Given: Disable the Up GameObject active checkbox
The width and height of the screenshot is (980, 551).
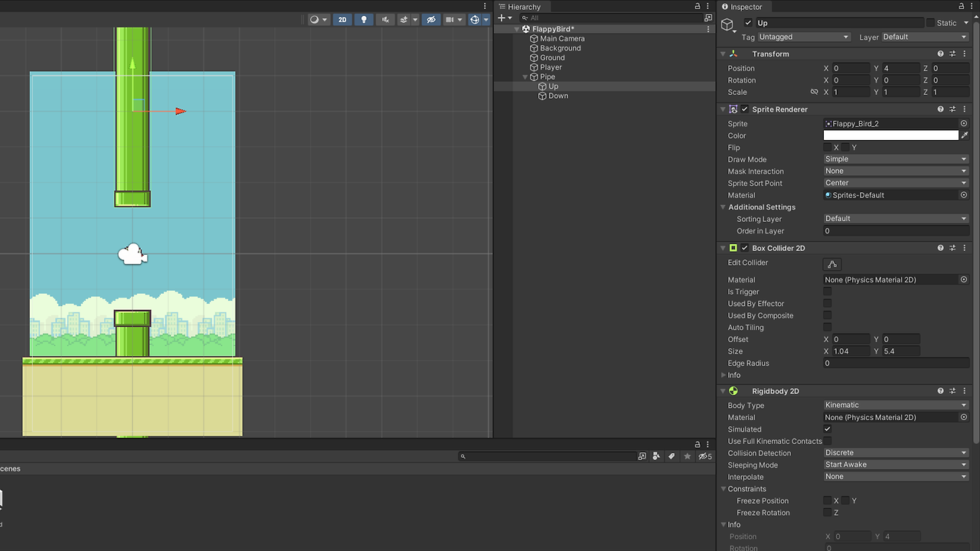Looking at the screenshot, I should pos(748,23).
